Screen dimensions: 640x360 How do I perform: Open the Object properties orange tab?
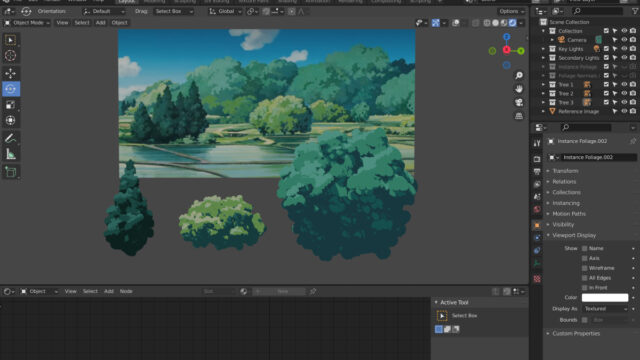[x=537, y=225]
